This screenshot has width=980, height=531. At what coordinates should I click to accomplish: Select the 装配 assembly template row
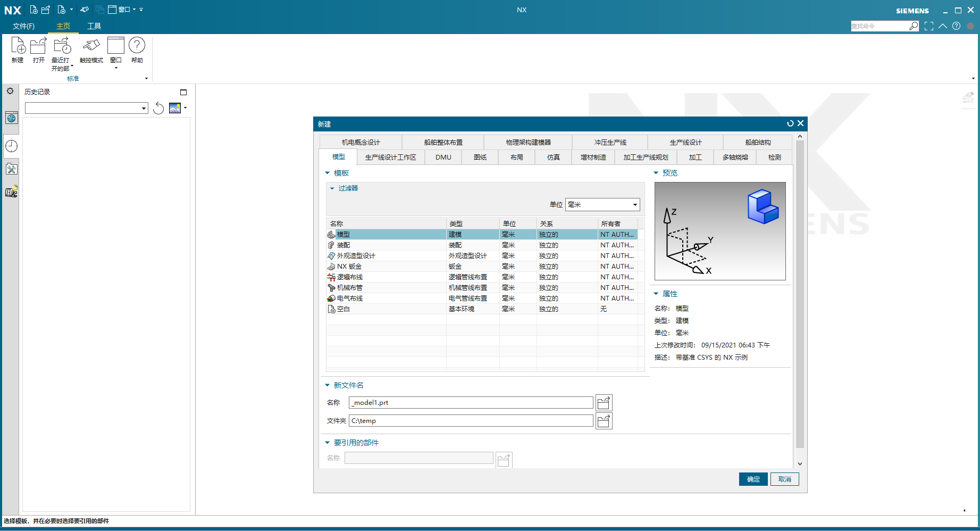point(482,245)
